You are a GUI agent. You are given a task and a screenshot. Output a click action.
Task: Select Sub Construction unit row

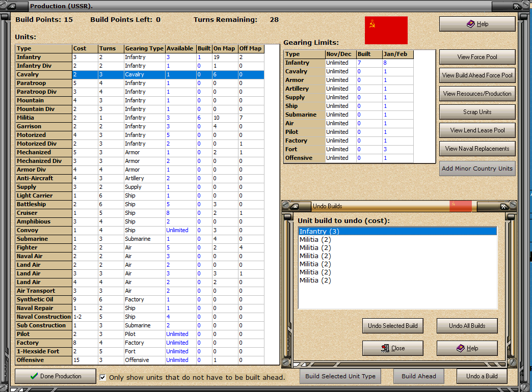(x=140, y=325)
